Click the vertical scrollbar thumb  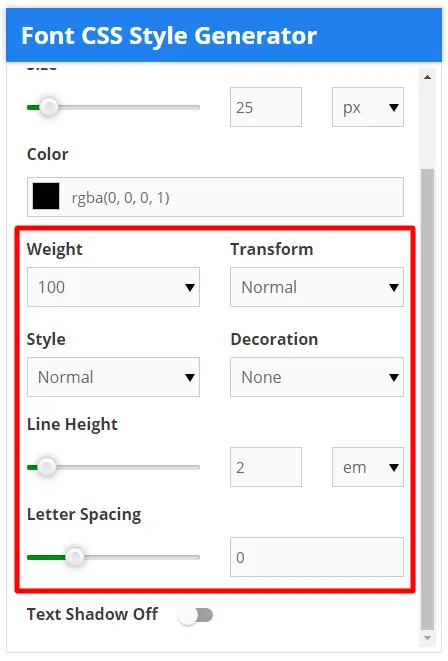pyautogui.click(x=427, y=400)
